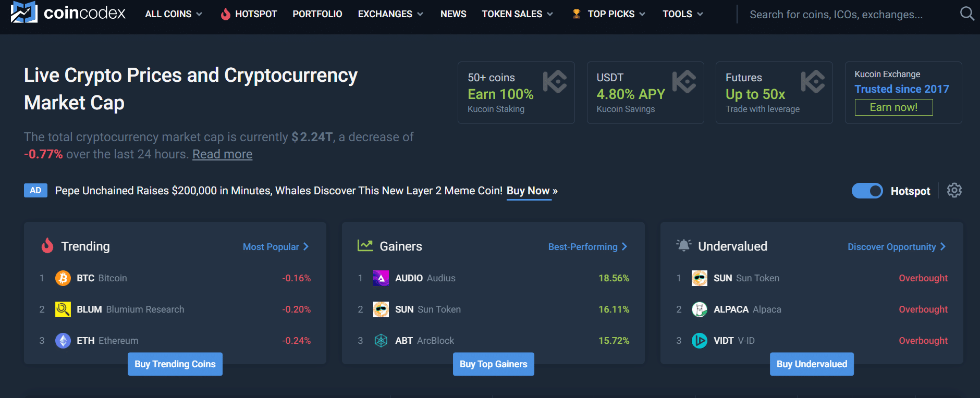Screen dimensions: 980x398
Task: Open the News page
Action: (x=454, y=14)
